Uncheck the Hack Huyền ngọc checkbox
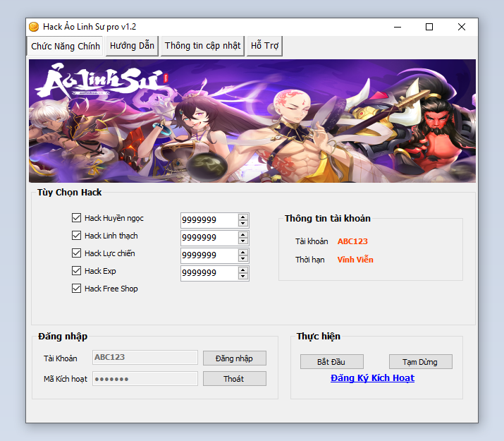The image size is (504, 441). pyautogui.click(x=77, y=218)
